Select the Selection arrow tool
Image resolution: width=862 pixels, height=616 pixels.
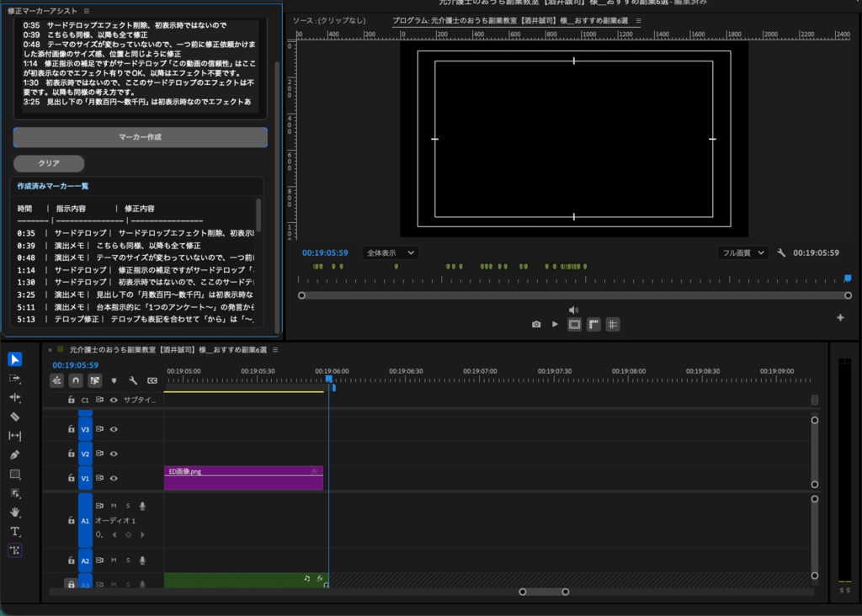pos(15,359)
